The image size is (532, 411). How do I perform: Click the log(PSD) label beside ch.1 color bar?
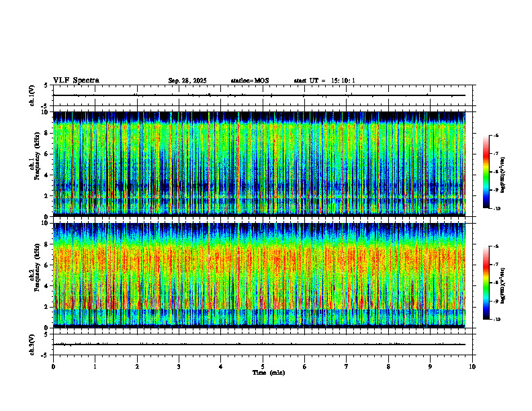pos(503,175)
